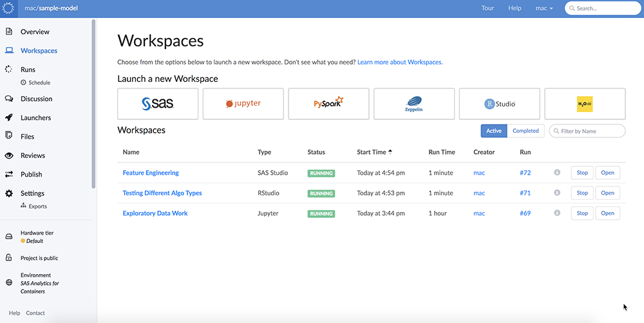Image resolution: width=644 pixels, height=323 pixels.
Task: Stop the Feature Engineering workspace
Action: click(582, 173)
